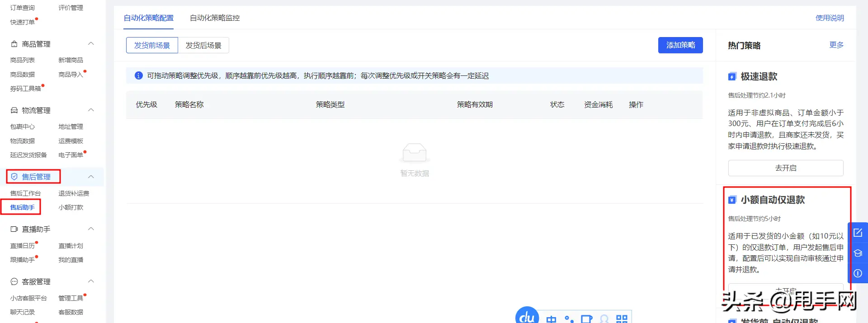
Task: Open 更多 hot strategies link
Action: click(836, 45)
